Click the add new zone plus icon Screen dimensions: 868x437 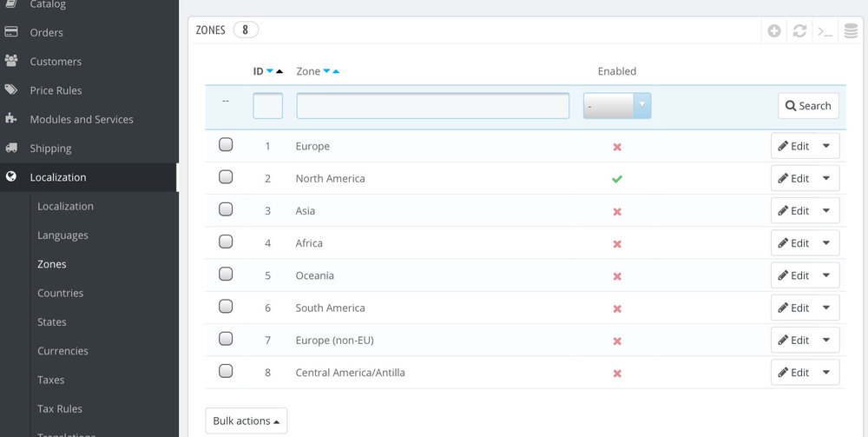[774, 31]
